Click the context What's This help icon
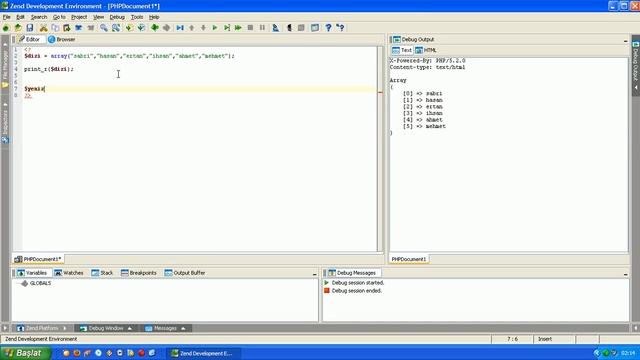This screenshot has width=640, height=360. (x=340, y=28)
